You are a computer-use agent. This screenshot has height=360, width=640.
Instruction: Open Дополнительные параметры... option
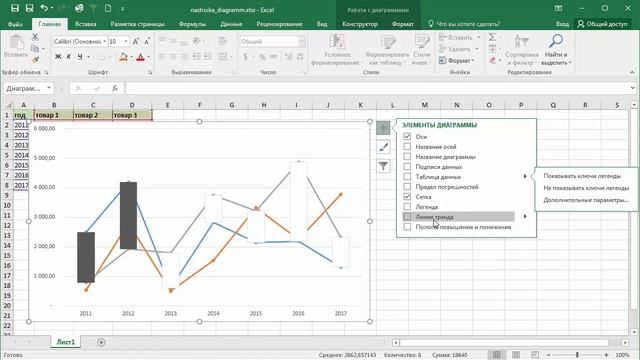click(x=586, y=200)
